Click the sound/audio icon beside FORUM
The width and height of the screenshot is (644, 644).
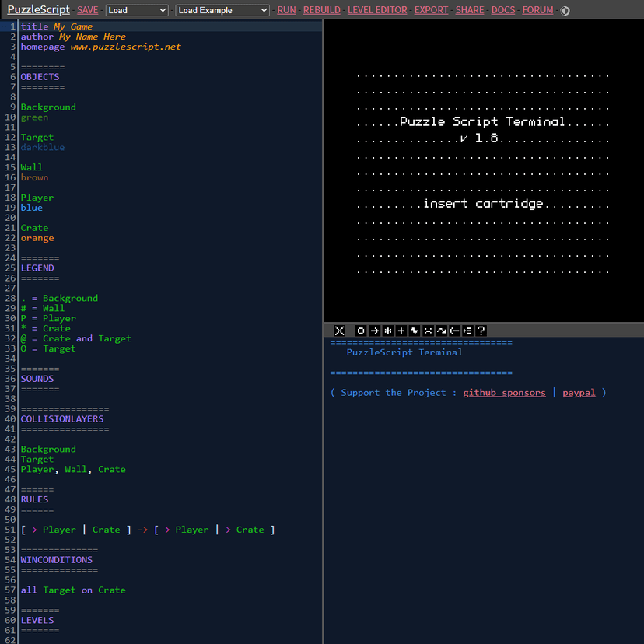coord(564,10)
